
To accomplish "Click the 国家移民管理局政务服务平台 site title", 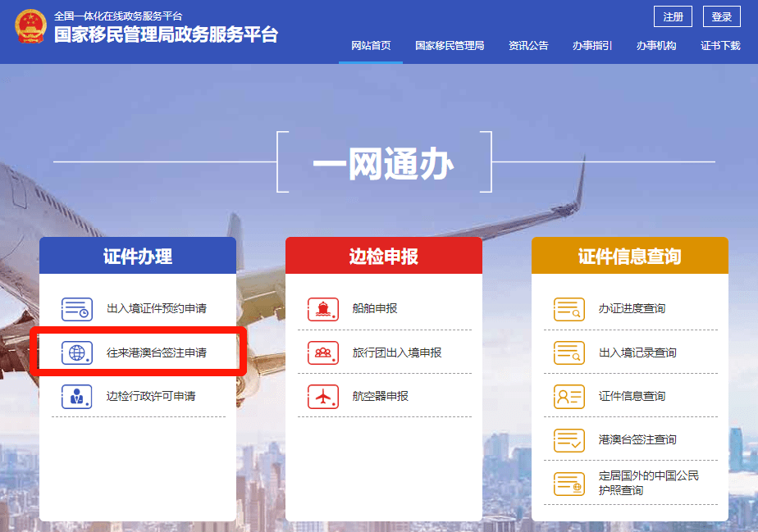I will pyautogui.click(x=166, y=34).
